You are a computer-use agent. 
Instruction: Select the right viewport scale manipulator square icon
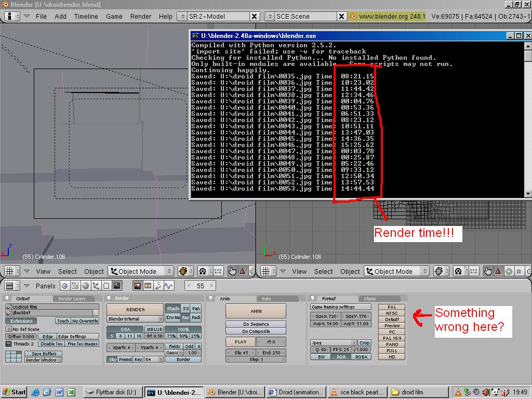(x=519, y=271)
